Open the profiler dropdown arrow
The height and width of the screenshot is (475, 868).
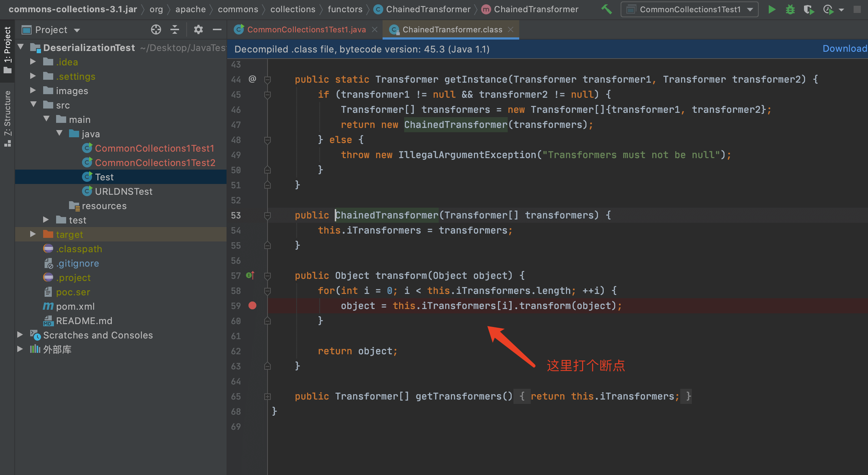click(841, 10)
